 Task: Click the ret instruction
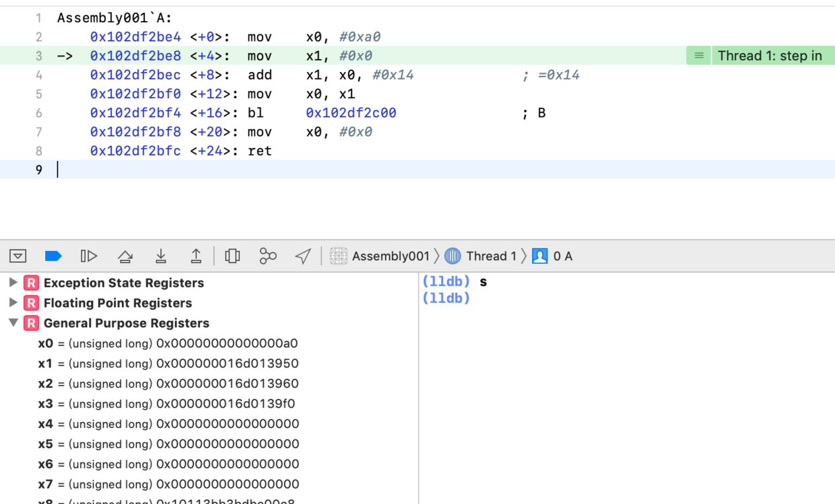[x=260, y=151]
